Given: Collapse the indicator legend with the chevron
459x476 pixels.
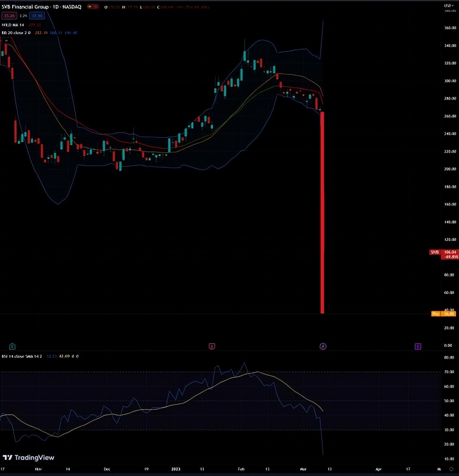Looking at the screenshot, I should [6, 41].
